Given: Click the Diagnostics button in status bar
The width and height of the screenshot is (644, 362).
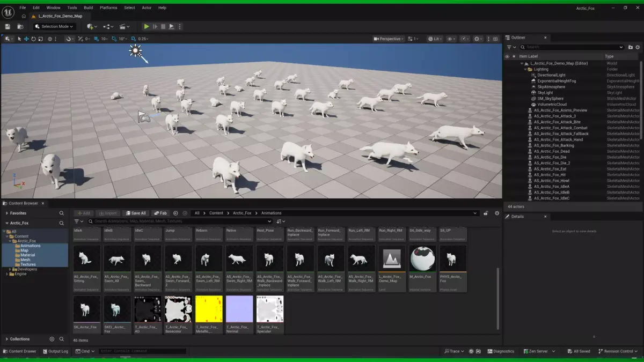Looking at the screenshot, I should point(501,351).
